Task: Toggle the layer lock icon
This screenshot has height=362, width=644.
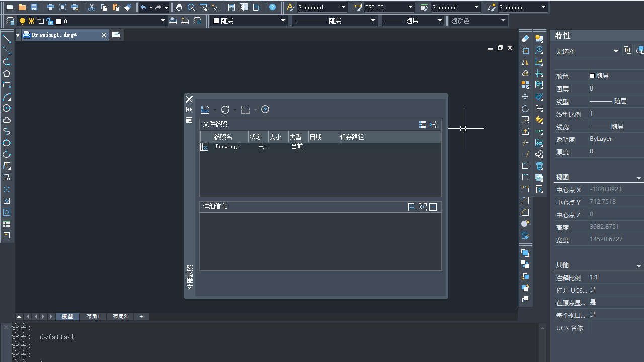Action: pos(50,21)
